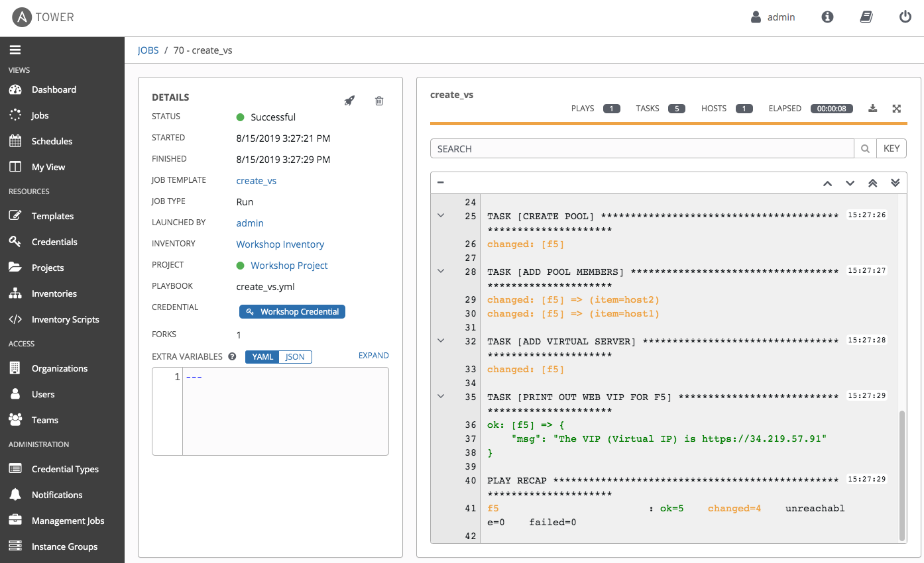Image resolution: width=924 pixels, height=563 pixels.
Task: Switch extra variables to JSON
Action: coord(295,357)
